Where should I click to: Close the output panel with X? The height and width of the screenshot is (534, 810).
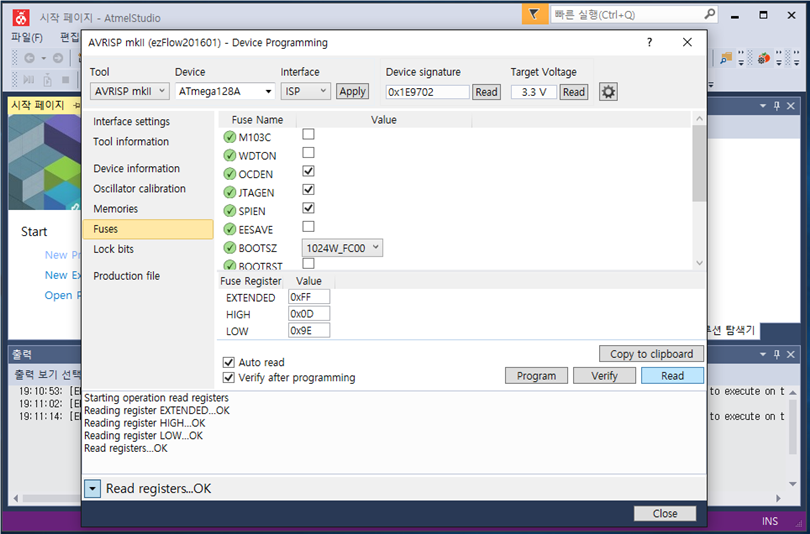pyautogui.click(x=790, y=354)
